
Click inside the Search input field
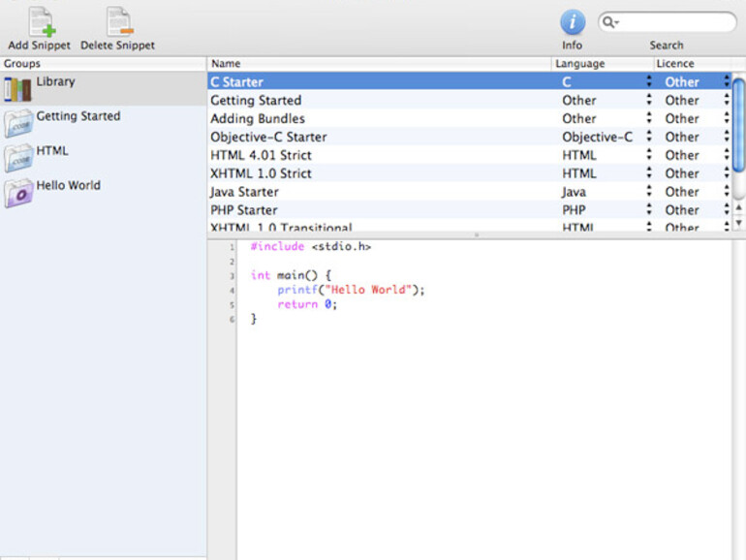click(673, 22)
